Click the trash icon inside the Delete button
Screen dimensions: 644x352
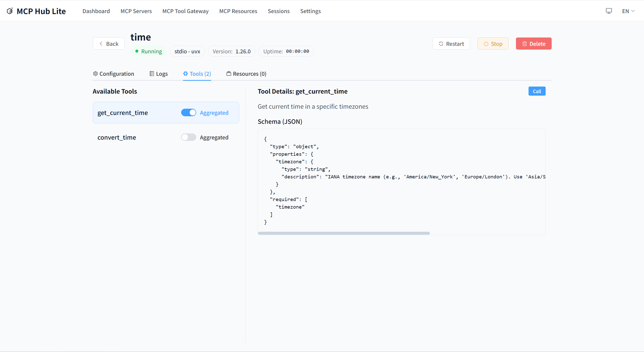coord(525,44)
